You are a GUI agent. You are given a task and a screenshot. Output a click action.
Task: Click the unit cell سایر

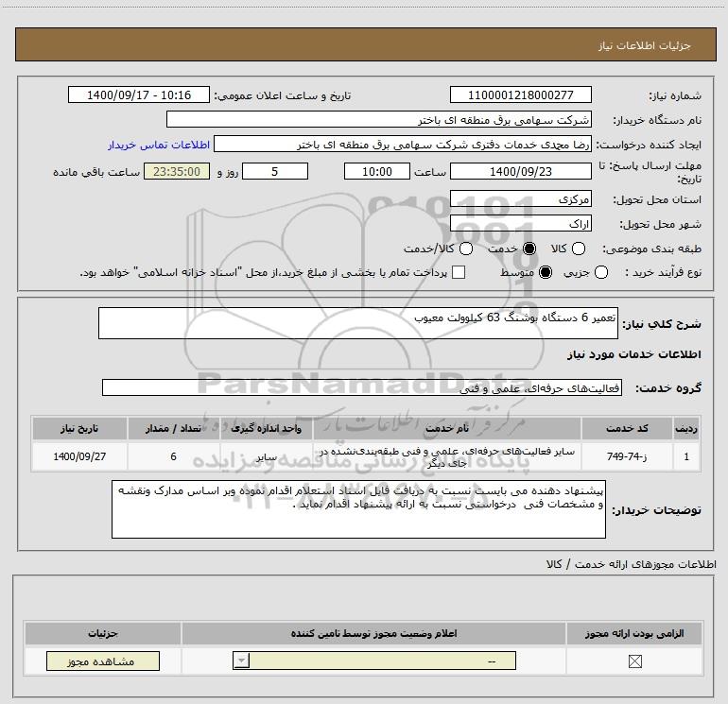tap(267, 456)
